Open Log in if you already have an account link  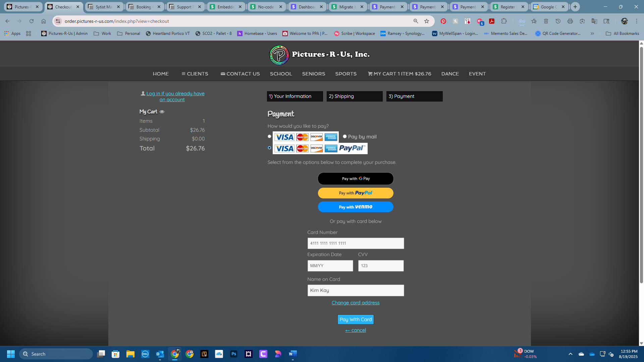click(x=175, y=97)
